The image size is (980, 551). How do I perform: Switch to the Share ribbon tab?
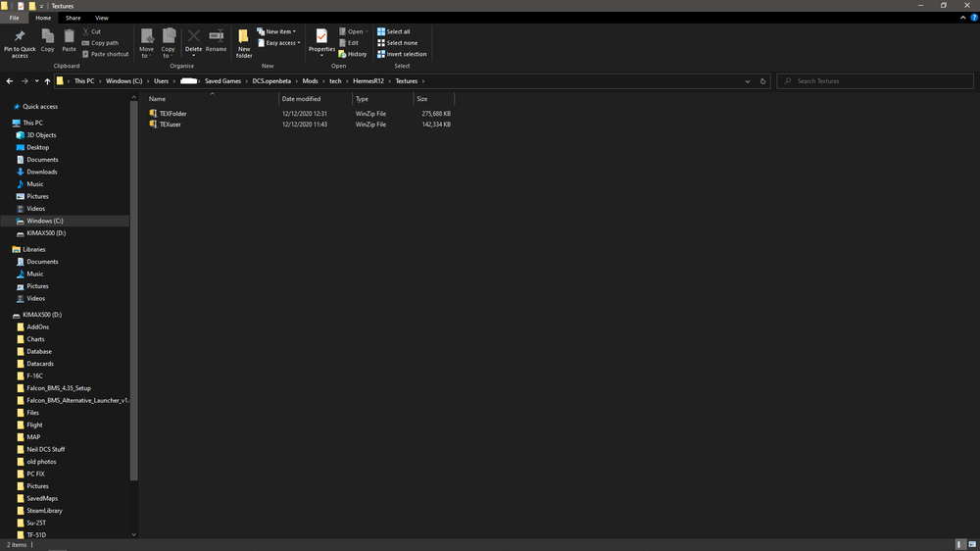pyautogui.click(x=73, y=18)
